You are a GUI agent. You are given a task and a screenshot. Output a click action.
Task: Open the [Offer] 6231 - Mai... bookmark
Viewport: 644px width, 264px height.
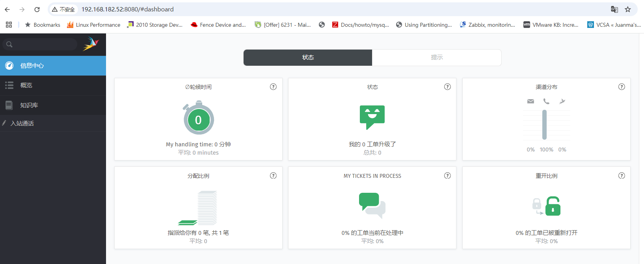tap(283, 25)
